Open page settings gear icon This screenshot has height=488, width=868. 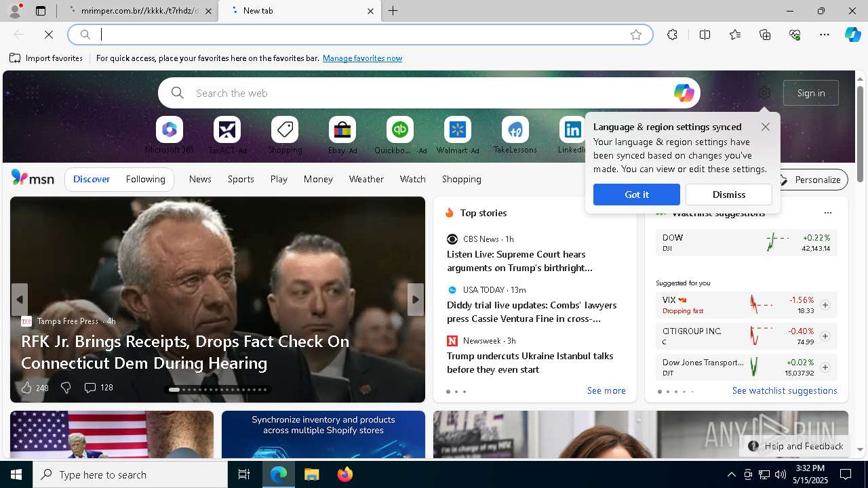coord(764,93)
